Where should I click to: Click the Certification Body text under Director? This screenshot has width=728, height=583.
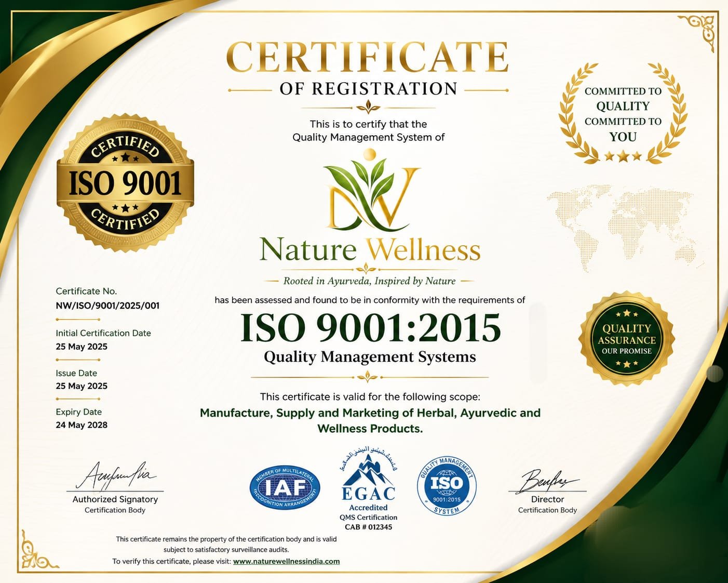click(x=547, y=510)
